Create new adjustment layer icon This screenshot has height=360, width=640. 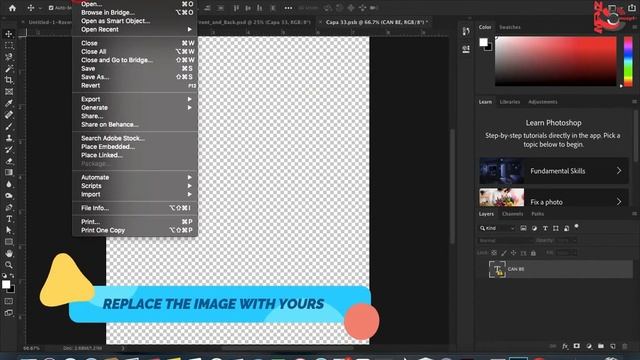click(589, 346)
